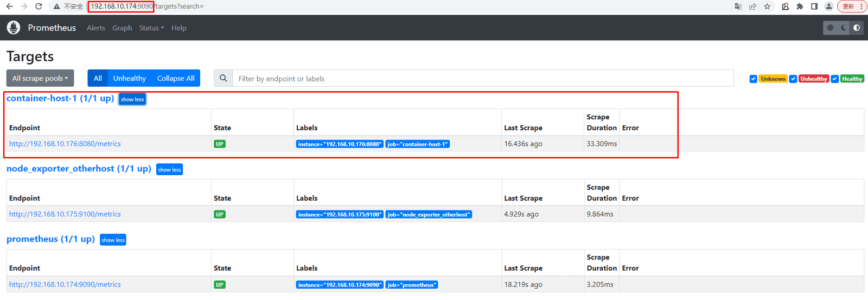The image size is (868, 300).
Task: Switch to dark theme moon icon
Action: [x=844, y=28]
